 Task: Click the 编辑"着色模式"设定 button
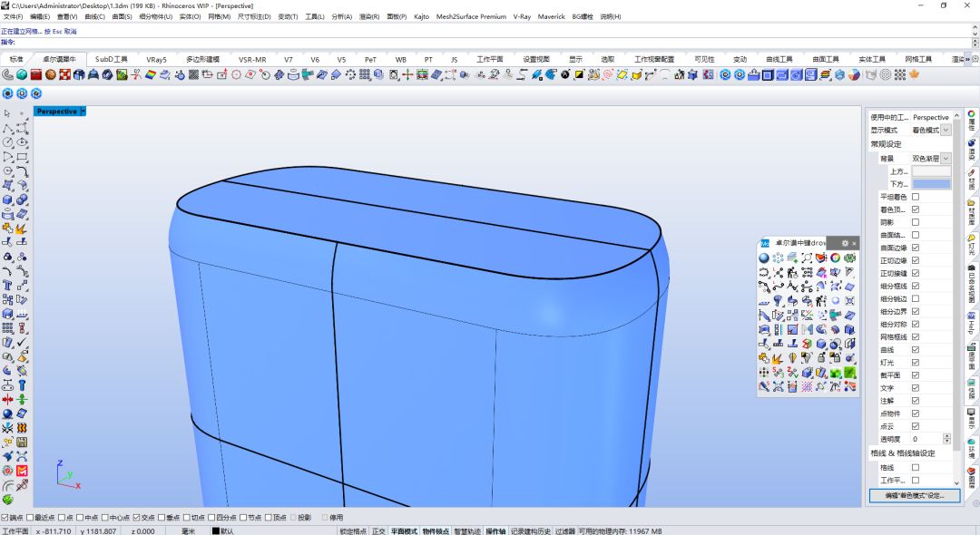coord(914,496)
